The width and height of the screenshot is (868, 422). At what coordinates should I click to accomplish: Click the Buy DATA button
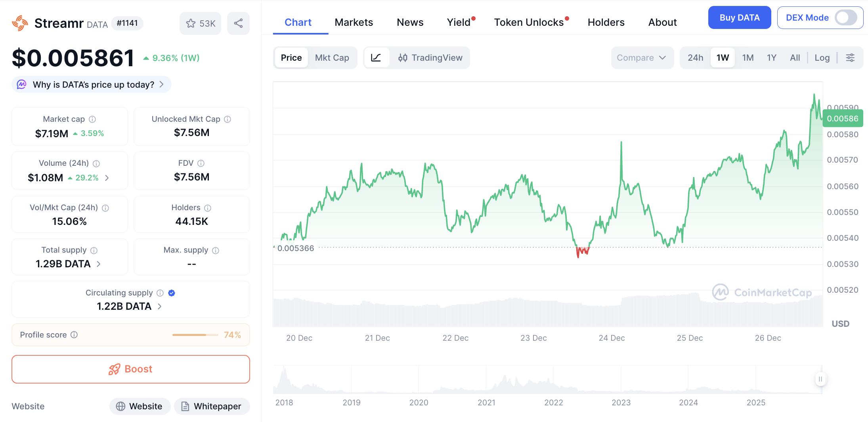pos(739,18)
